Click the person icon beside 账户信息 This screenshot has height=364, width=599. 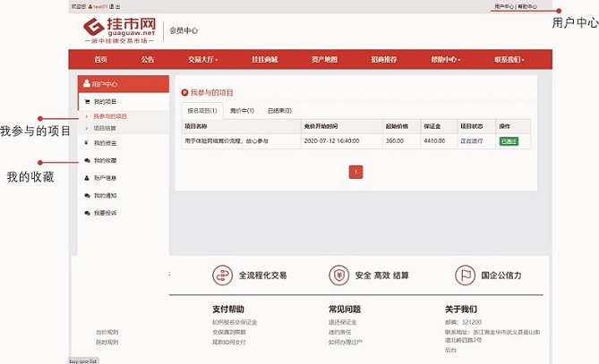pyautogui.click(x=87, y=178)
